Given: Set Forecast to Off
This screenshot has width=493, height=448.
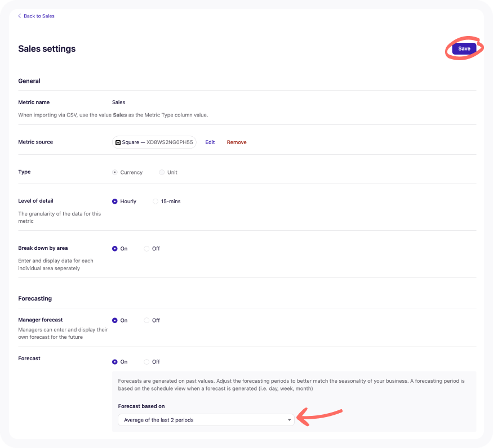Looking at the screenshot, I should [x=147, y=362].
